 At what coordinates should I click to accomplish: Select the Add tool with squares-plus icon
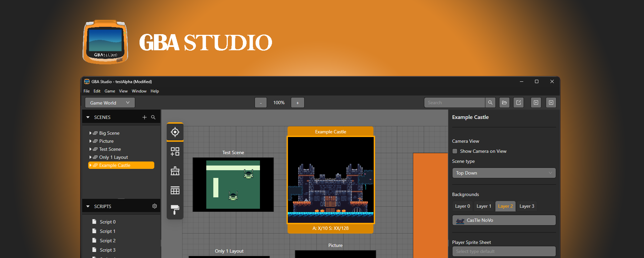point(175,151)
